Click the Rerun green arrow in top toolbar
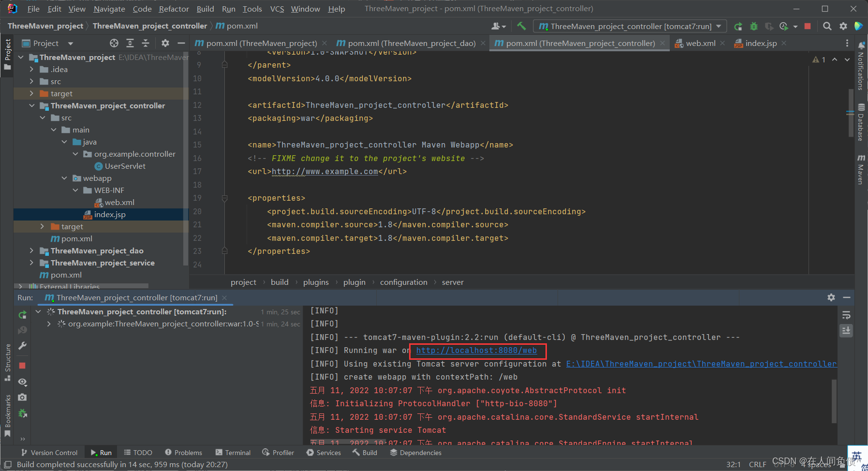 [x=738, y=26]
